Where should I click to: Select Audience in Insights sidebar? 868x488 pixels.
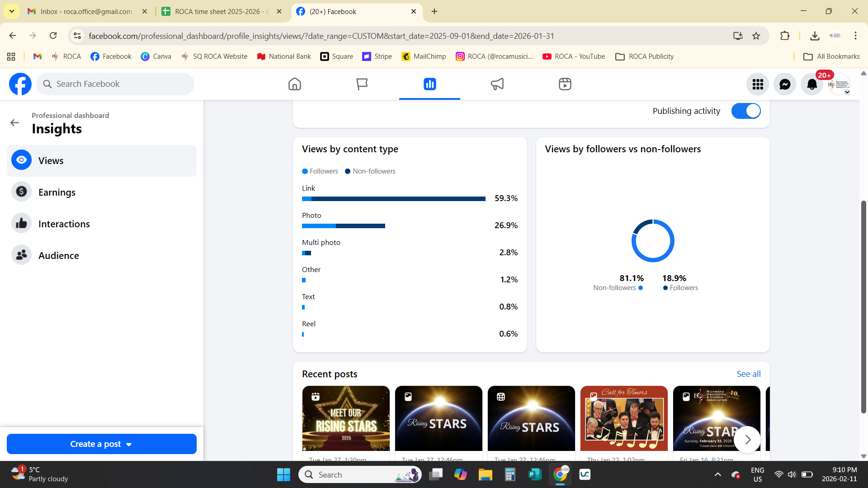click(59, 256)
